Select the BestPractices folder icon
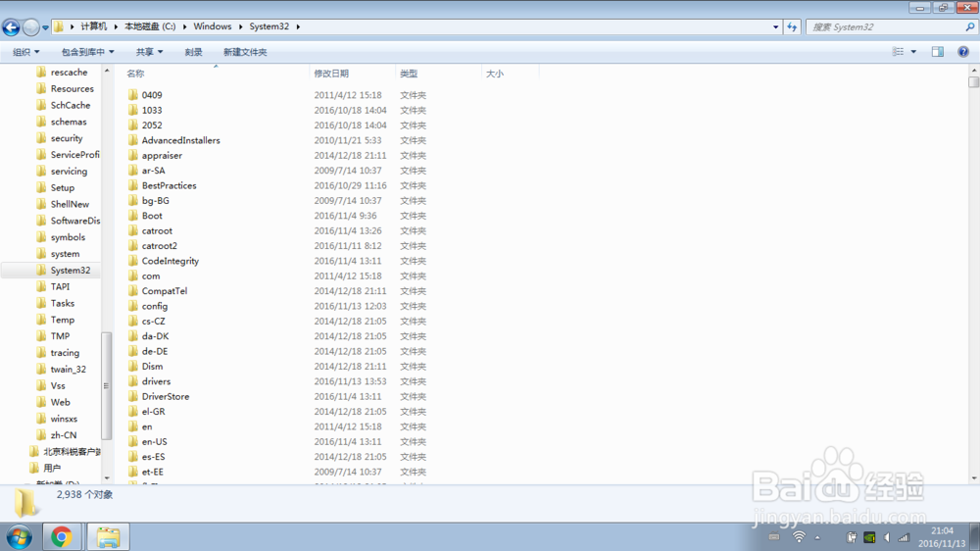Screen dimensions: 980x551 click(133, 185)
